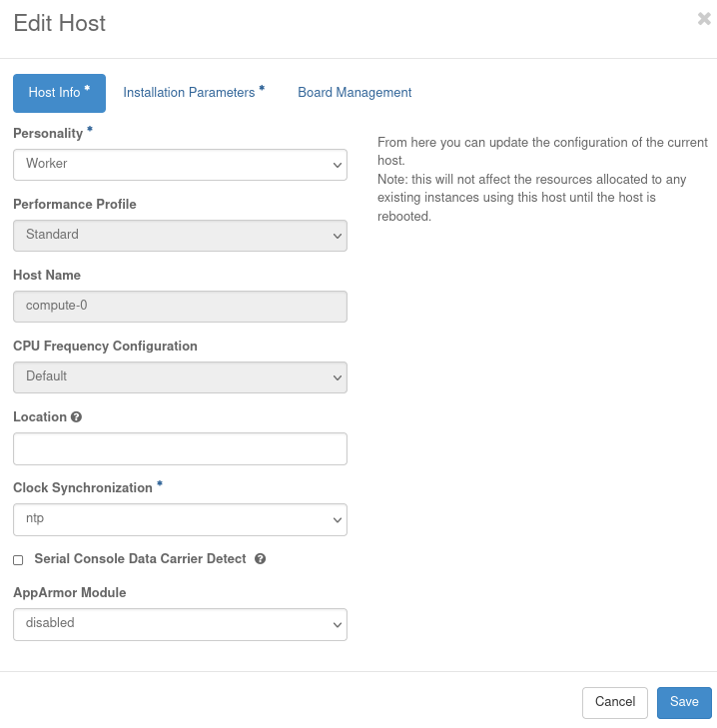This screenshot has width=717, height=728.
Task: Click the Personality field label
Action: (x=47, y=133)
